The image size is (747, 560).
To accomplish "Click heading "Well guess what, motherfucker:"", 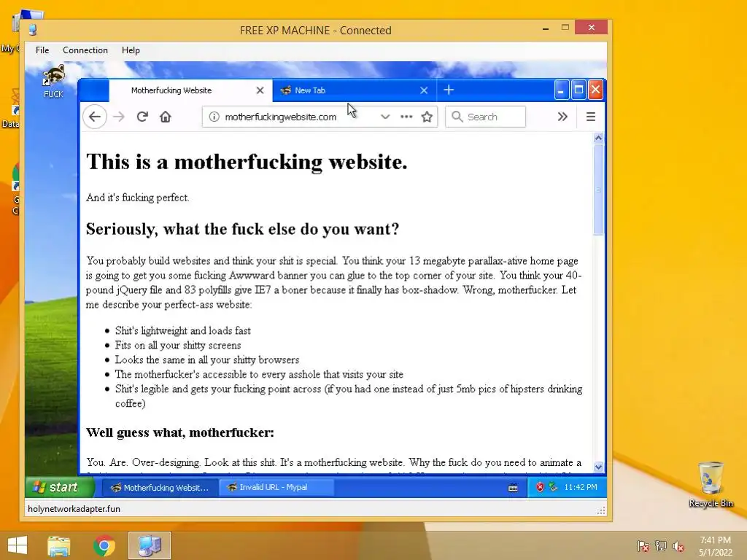I will point(180,432).
